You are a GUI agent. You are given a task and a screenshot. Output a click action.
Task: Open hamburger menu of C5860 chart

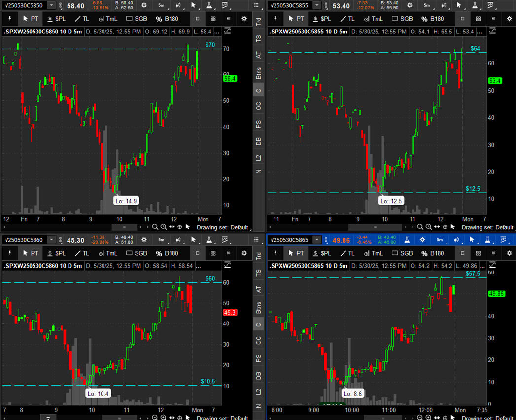[x=256, y=240]
